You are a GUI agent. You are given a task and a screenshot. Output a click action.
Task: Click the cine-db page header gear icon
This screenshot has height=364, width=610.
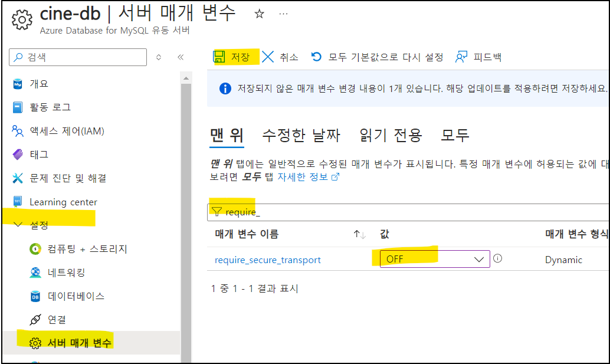tap(22, 19)
